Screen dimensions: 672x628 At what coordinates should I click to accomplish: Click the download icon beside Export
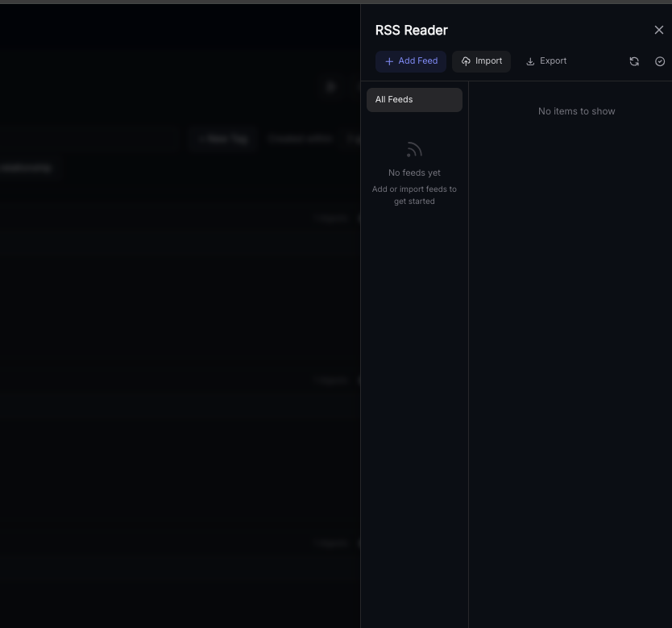point(530,61)
